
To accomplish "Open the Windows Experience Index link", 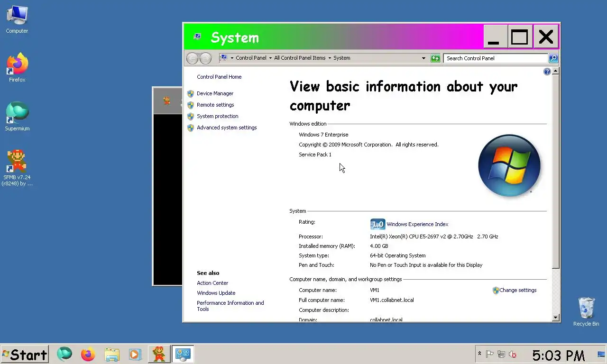I will tap(417, 224).
